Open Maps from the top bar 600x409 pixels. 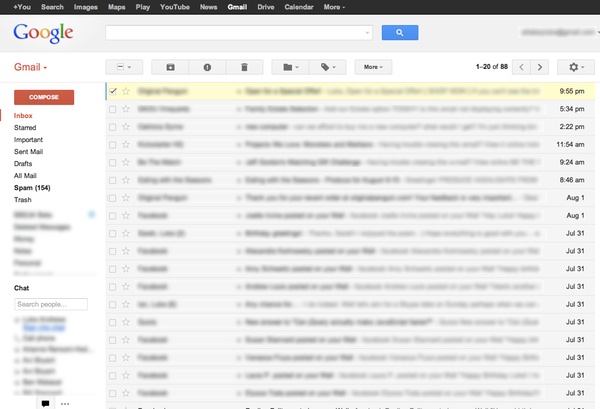pyautogui.click(x=117, y=7)
